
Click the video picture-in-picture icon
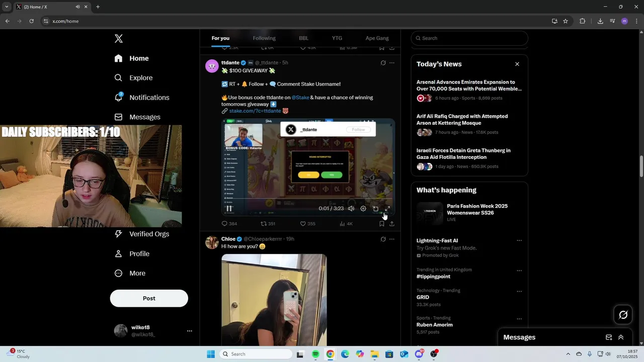pyautogui.click(x=375, y=209)
